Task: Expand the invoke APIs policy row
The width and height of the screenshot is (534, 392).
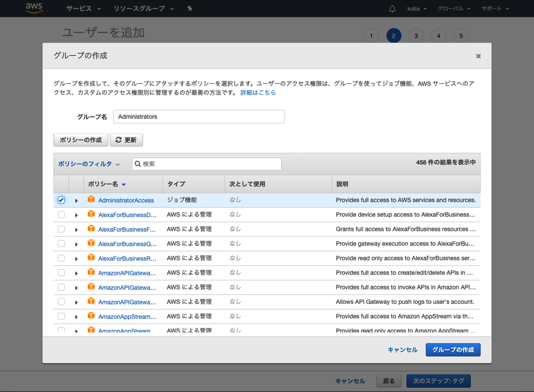Action: click(76, 288)
